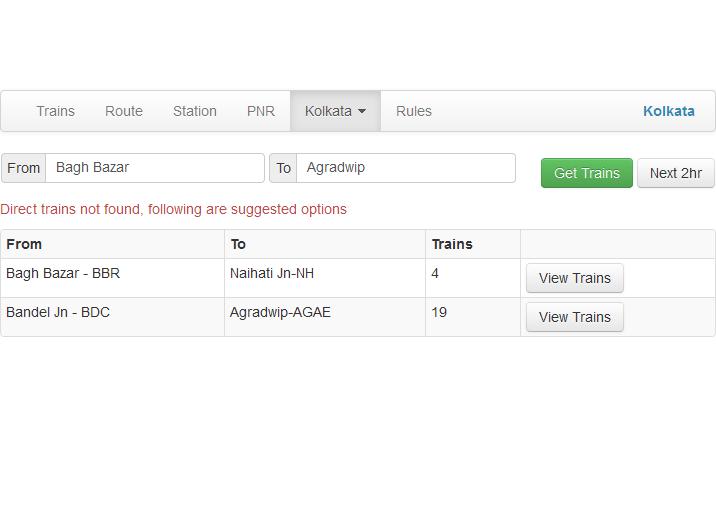Screen dimensions: 716x528
Task: Go to the Station tab
Action: [x=195, y=111]
